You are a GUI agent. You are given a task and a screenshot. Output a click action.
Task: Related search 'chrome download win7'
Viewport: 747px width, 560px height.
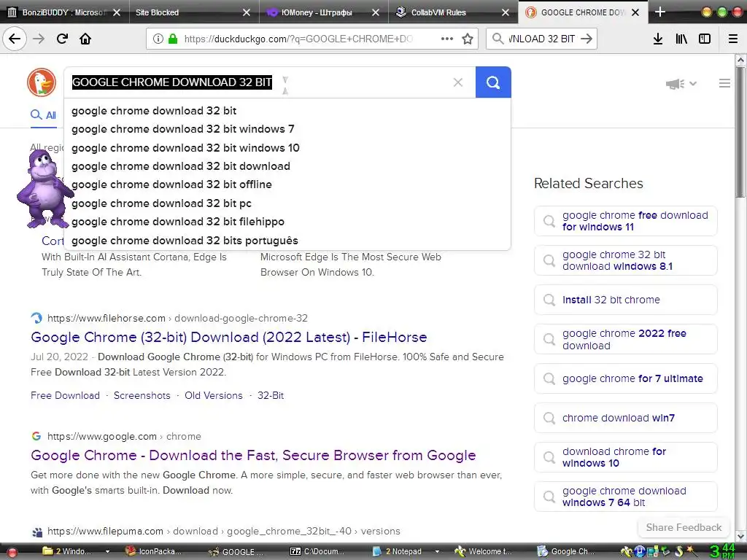pyautogui.click(x=625, y=418)
